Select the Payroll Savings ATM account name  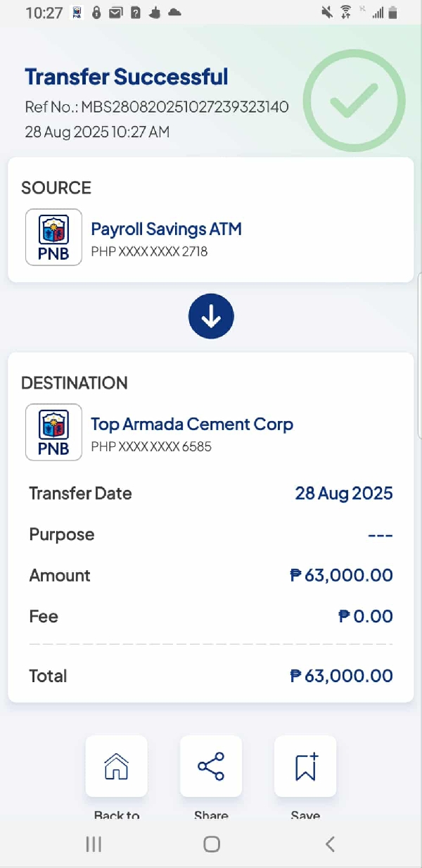pyautogui.click(x=166, y=229)
